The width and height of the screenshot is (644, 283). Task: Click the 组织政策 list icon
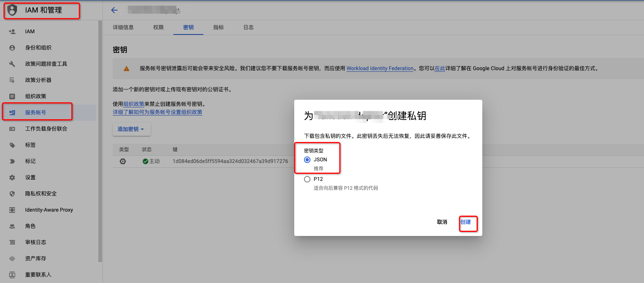[12, 96]
